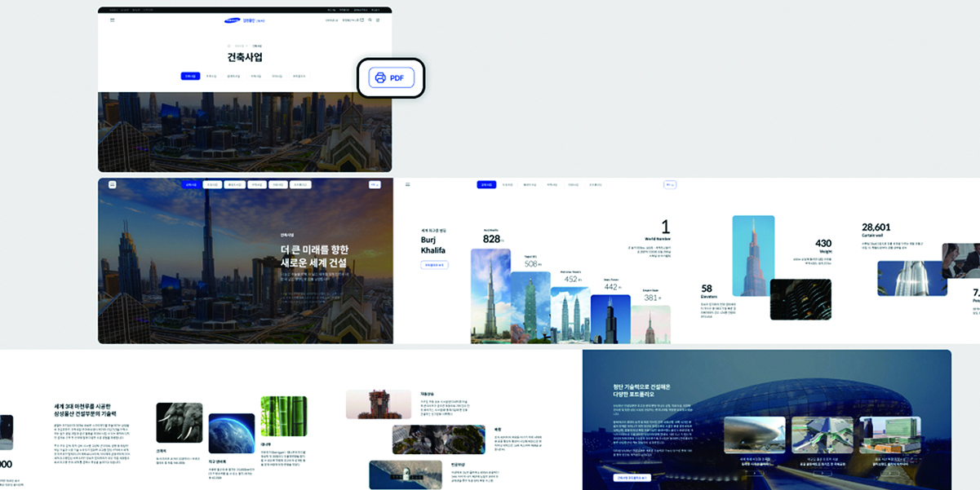Click the Earth globe photo thumbnail
Viewport: 980px width, 490px height.
[231, 433]
